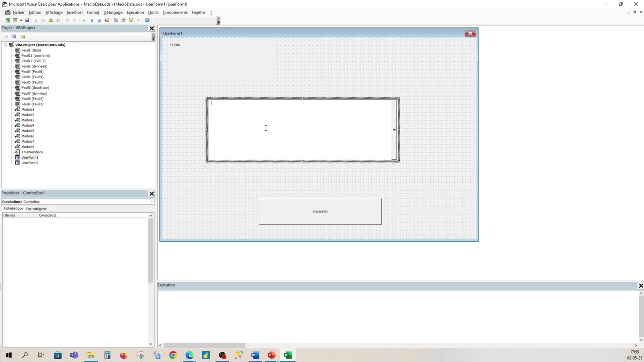This screenshot has width=644, height=362.
Task: Click inside the Exécution immediate window
Action: (x=397, y=317)
